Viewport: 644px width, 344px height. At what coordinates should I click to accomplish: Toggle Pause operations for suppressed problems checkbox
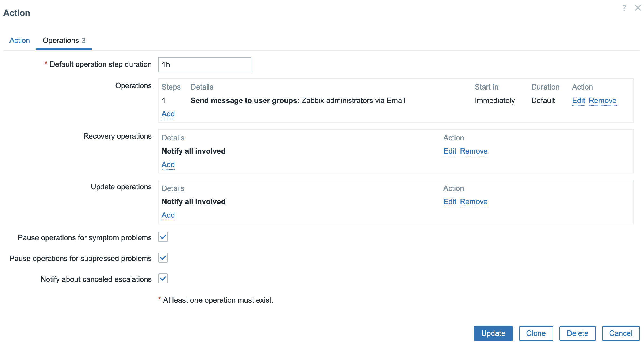click(x=163, y=258)
